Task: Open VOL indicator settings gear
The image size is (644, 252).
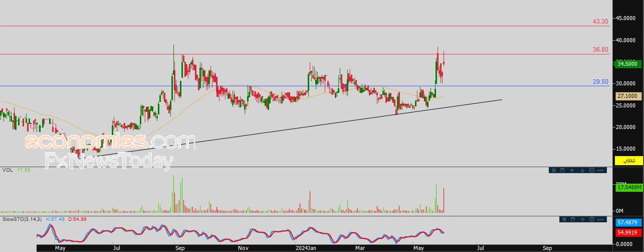Action: pyautogui.click(x=592, y=170)
